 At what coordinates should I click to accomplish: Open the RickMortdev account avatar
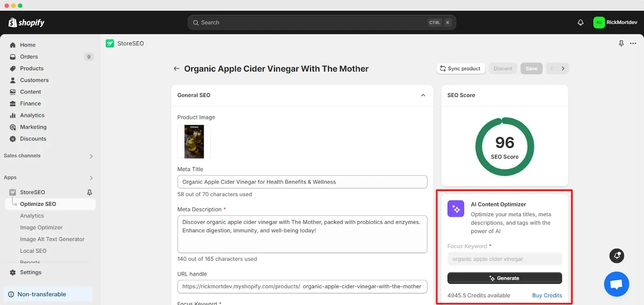tap(599, 23)
